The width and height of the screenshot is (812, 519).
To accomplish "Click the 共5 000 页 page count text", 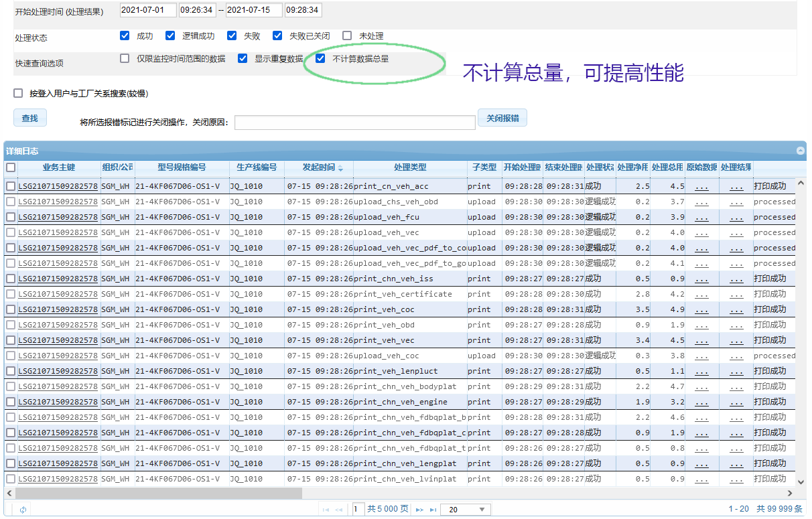I will pos(388,510).
